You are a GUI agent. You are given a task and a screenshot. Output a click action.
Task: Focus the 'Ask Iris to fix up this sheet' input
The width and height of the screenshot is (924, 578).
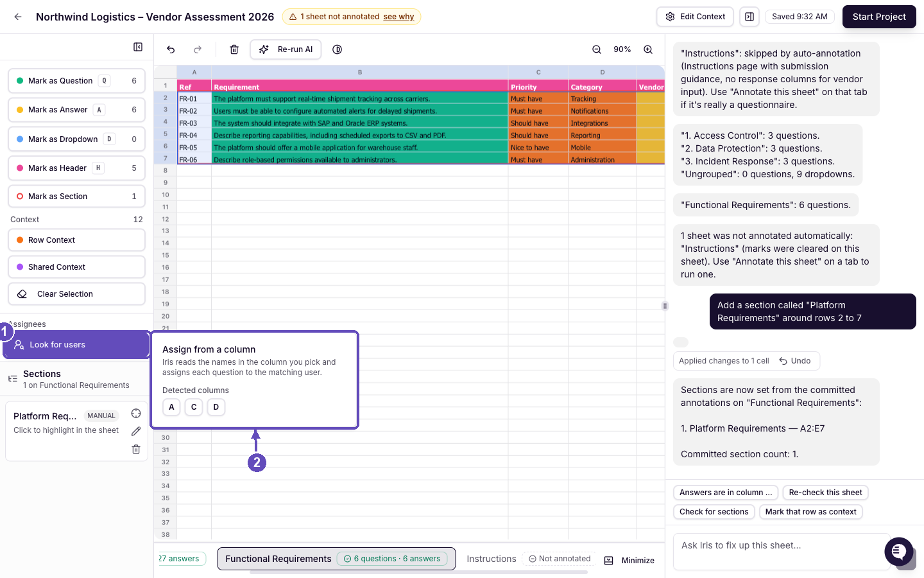point(781,552)
